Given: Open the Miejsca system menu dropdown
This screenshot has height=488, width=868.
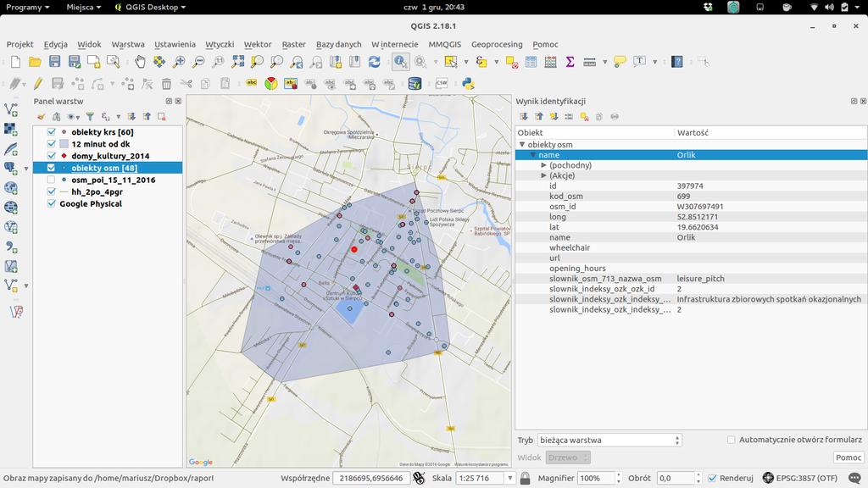Looking at the screenshot, I should click(84, 7).
